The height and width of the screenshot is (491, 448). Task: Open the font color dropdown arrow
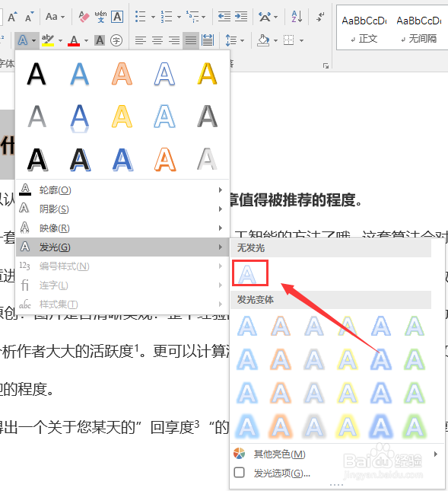pos(87,40)
